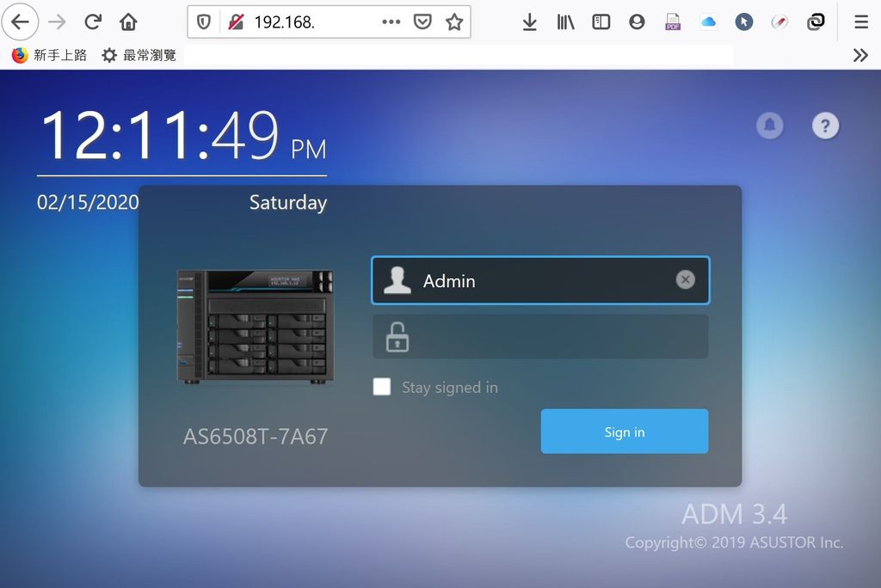Open ADM notifications bell
Image resolution: width=881 pixels, height=588 pixels.
pos(770,126)
